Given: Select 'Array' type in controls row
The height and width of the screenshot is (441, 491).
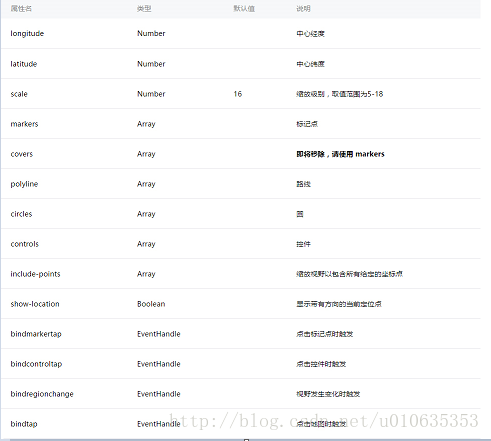Looking at the screenshot, I should pos(146,244).
